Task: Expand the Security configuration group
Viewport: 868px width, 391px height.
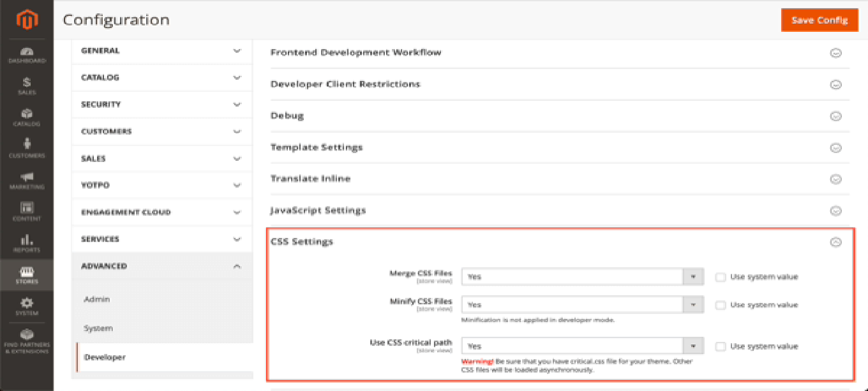Action: coord(161,105)
